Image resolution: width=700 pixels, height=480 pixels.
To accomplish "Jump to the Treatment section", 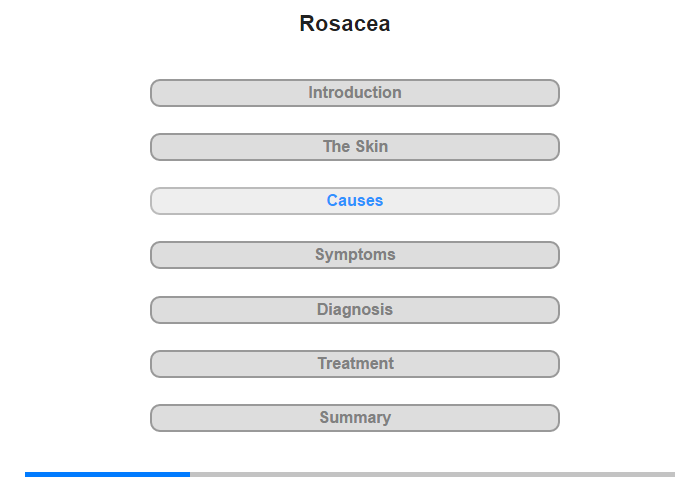I will click(x=354, y=364).
